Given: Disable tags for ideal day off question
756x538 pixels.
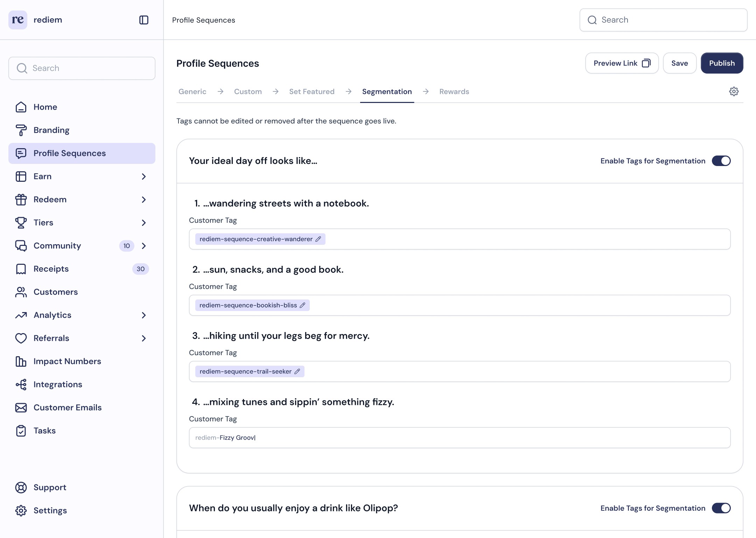Looking at the screenshot, I should coord(721,161).
